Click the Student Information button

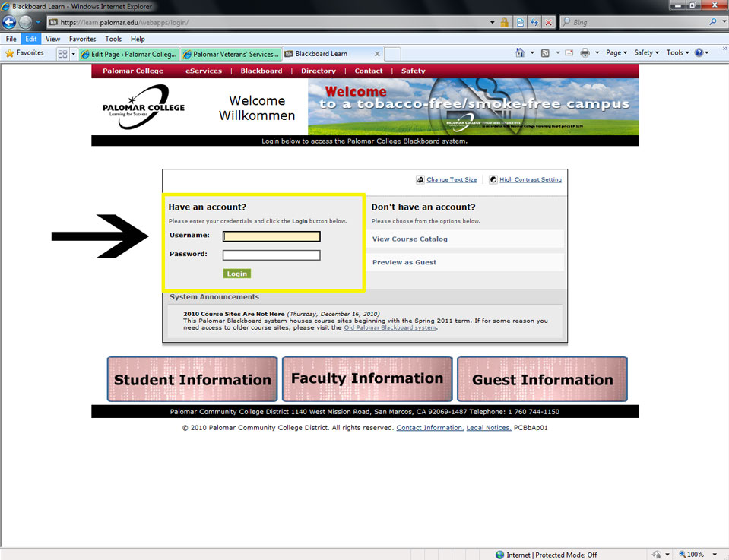(192, 379)
